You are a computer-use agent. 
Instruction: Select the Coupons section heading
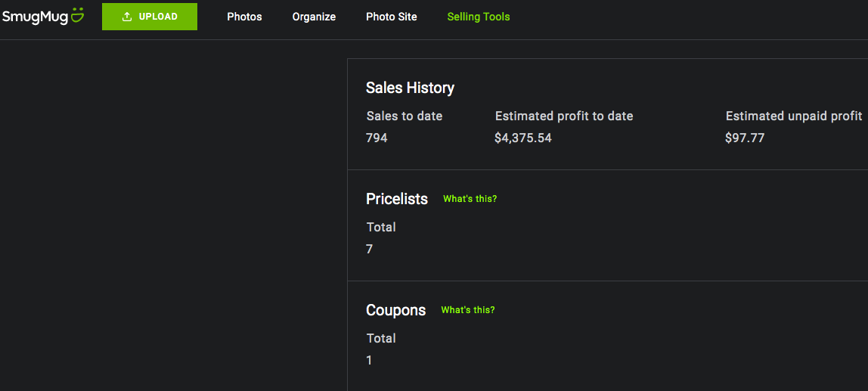[x=395, y=310]
